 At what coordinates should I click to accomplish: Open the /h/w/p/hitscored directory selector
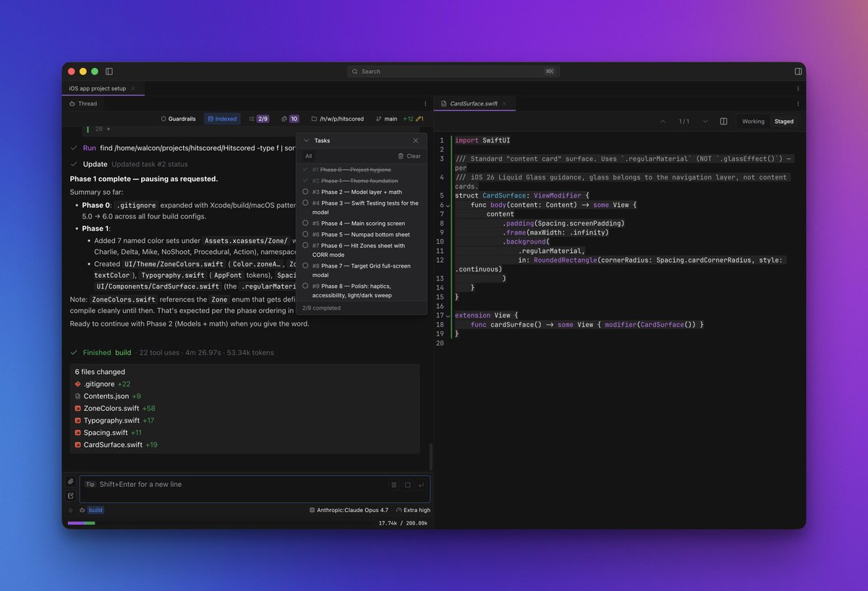(x=337, y=119)
